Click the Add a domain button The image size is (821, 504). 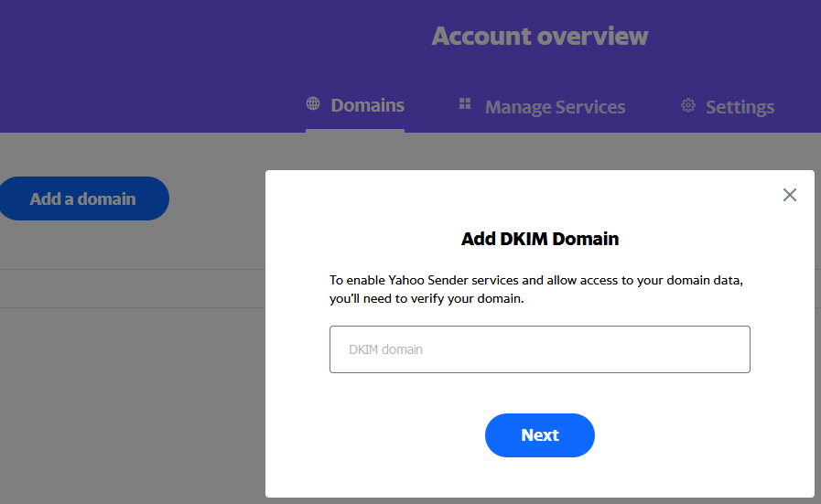pos(84,198)
